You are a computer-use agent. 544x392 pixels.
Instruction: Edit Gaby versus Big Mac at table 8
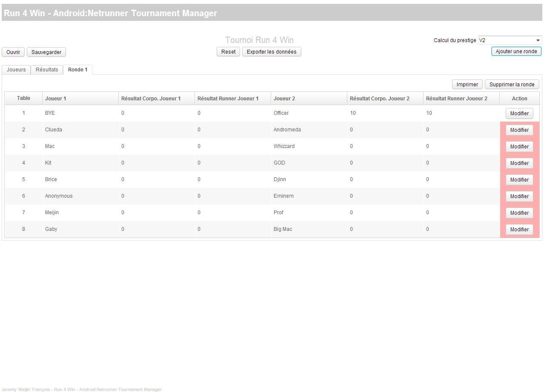519,229
